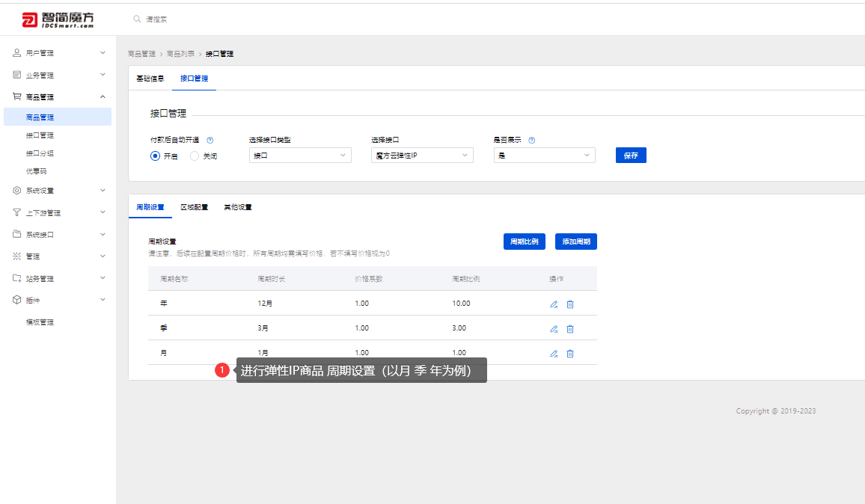Expand 系统接口 using its chevron
Image resolution: width=865 pixels, height=504 pixels.
(x=103, y=234)
